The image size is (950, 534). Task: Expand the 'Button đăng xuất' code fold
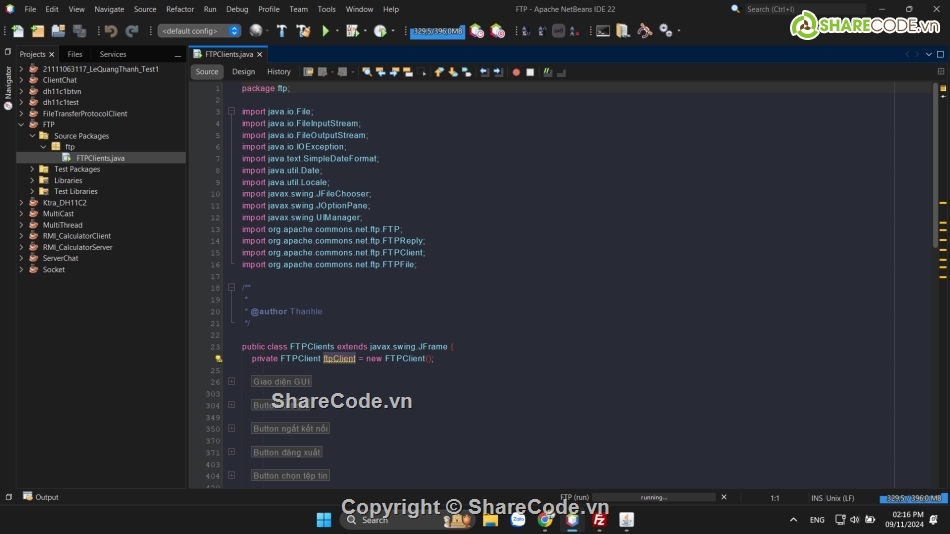[x=231, y=452]
